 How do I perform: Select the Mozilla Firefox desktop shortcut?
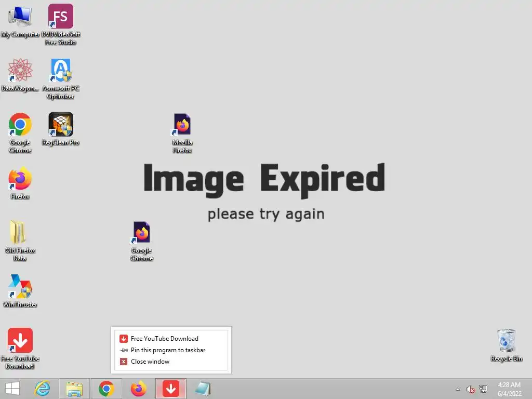click(182, 133)
